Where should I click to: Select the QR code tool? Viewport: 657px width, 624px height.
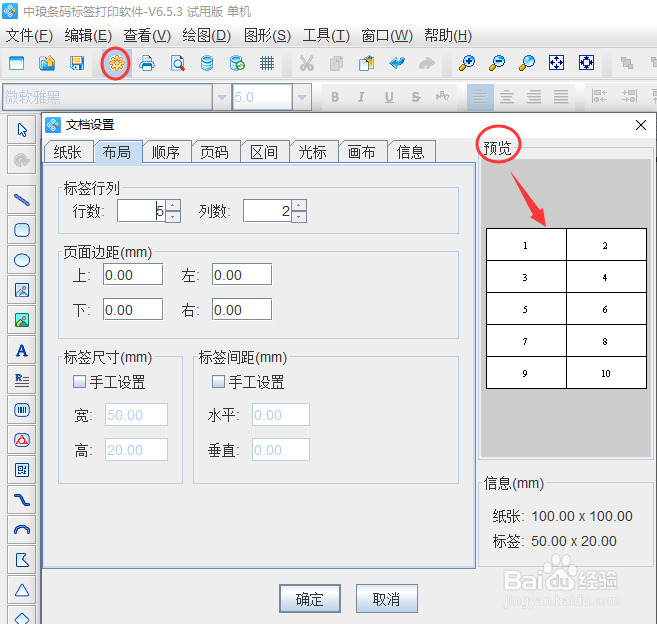point(22,470)
